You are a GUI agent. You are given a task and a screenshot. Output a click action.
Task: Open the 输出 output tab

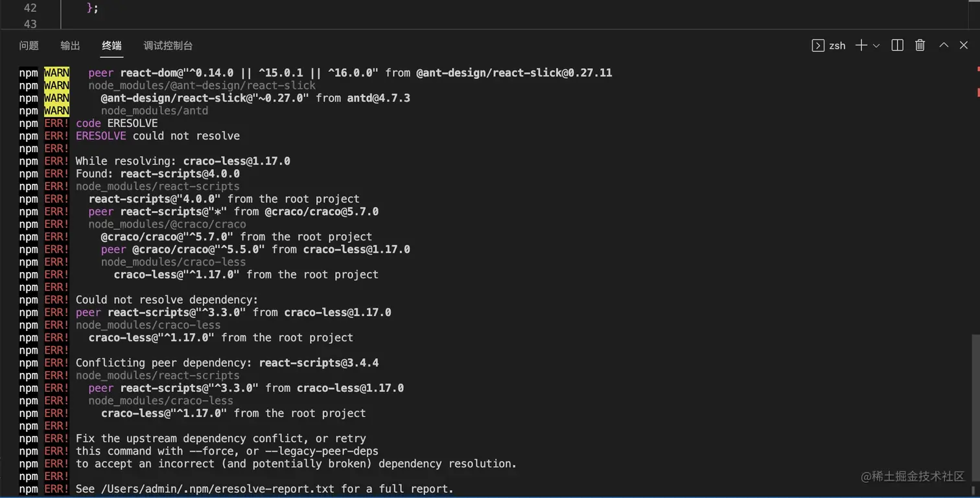pyautogui.click(x=70, y=45)
